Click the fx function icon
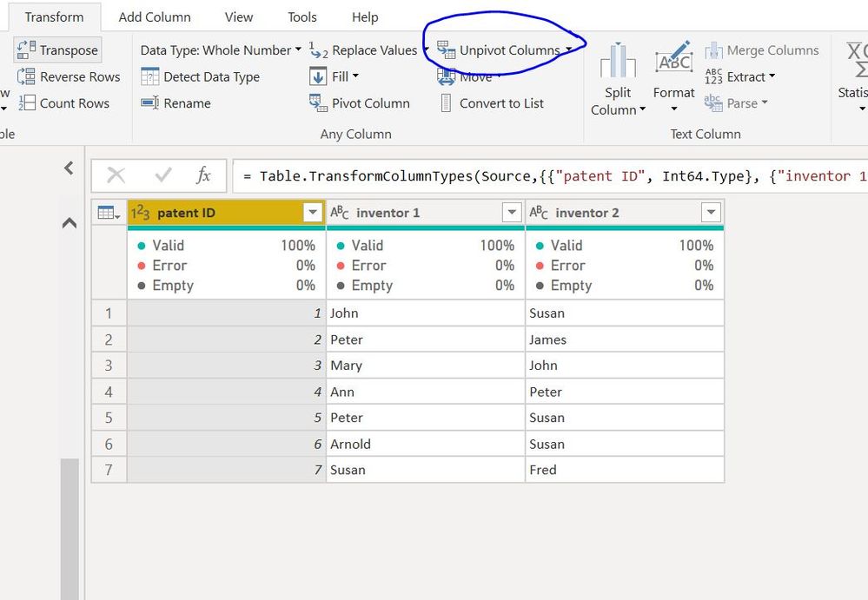 [203, 175]
